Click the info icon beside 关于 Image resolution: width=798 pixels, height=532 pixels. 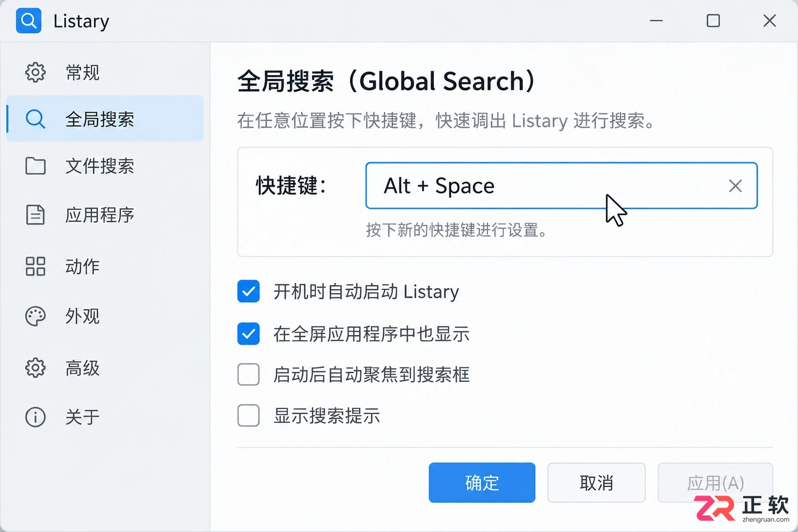[x=35, y=417]
